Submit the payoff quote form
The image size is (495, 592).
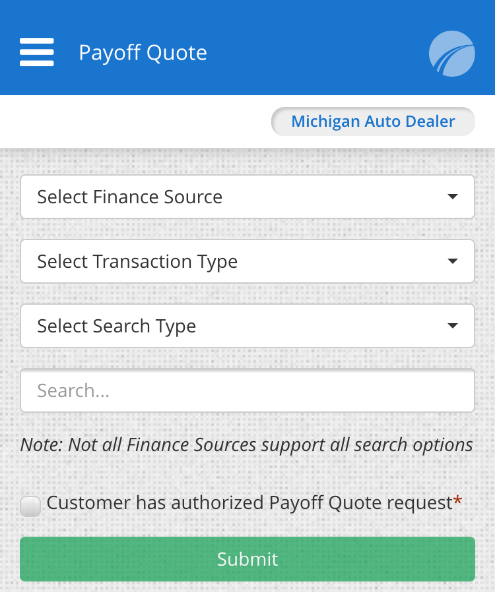click(x=247, y=559)
